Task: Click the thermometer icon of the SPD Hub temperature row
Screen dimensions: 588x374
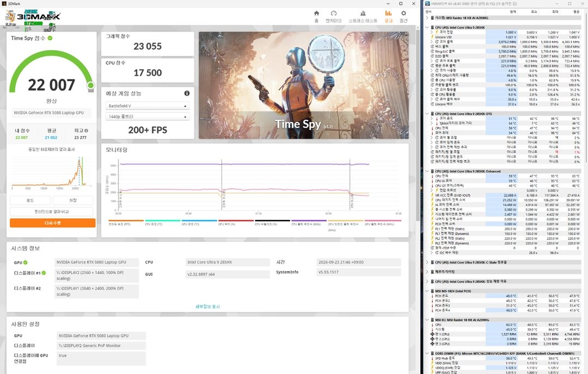Action: [433, 358]
